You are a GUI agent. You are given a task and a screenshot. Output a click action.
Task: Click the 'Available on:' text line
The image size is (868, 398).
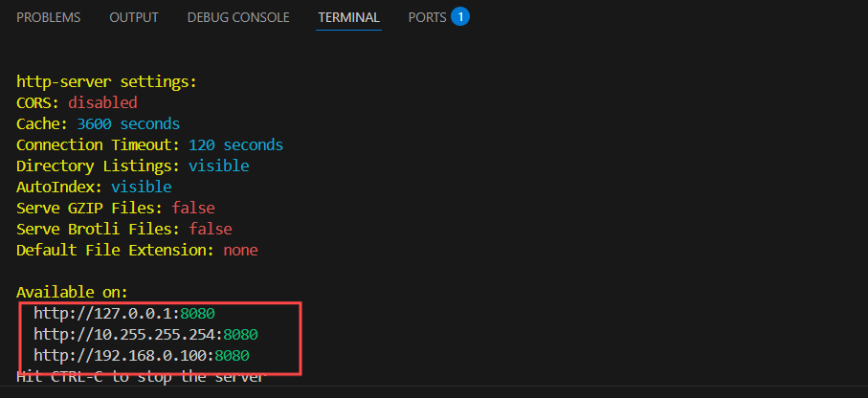pyautogui.click(x=72, y=292)
